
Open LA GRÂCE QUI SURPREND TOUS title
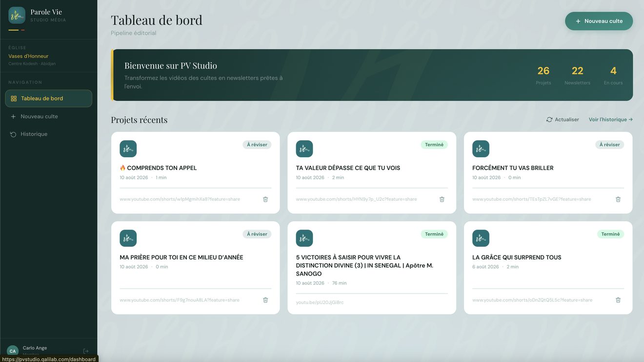pyautogui.click(x=517, y=257)
